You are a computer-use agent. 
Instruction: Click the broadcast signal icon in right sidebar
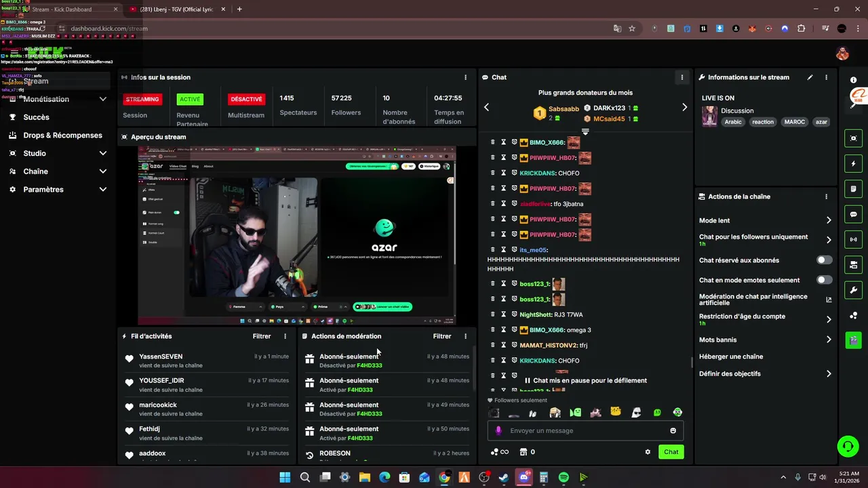pyautogui.click(x=853, y=239)
